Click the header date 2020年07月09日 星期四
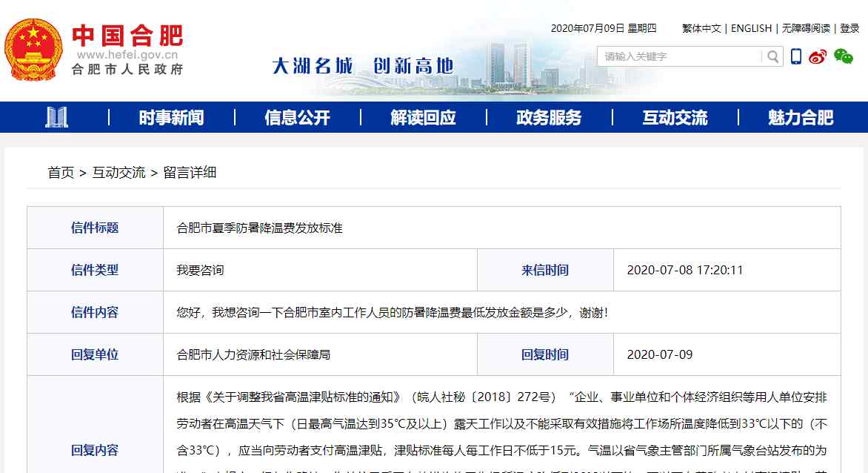Screen dimensions: 868x473 (x=604, y=28)
